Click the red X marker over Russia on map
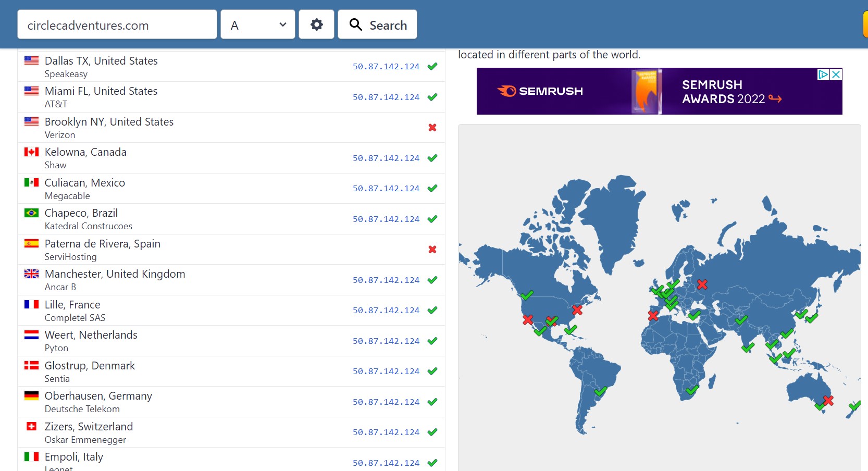The image size is (868, 471). 702,284
